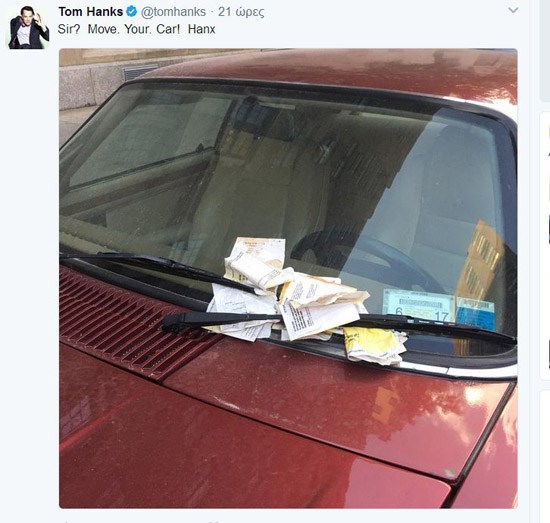Screen dimensions: 550x523
Task: Click the blue inspection sticker on windshield
Action: pos(476,313)
